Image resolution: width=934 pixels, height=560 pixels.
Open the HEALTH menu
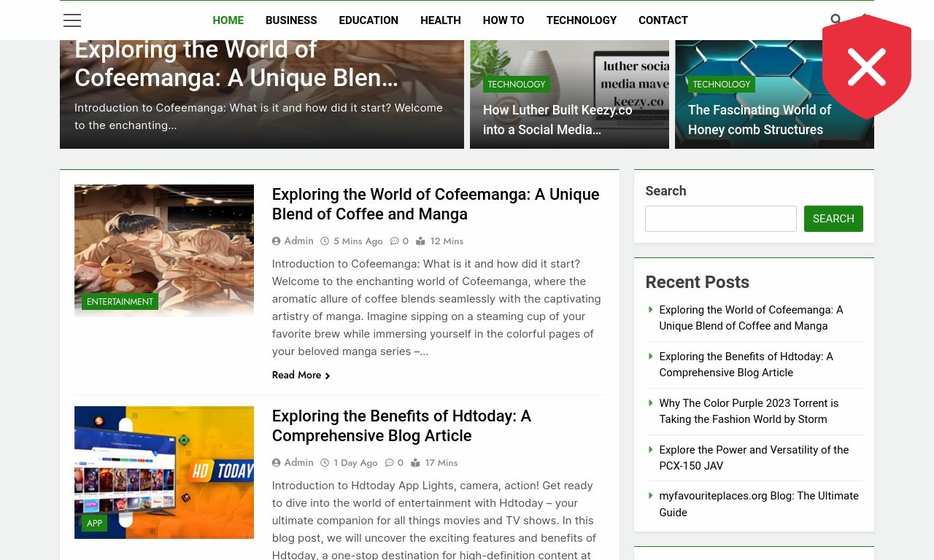441,20
